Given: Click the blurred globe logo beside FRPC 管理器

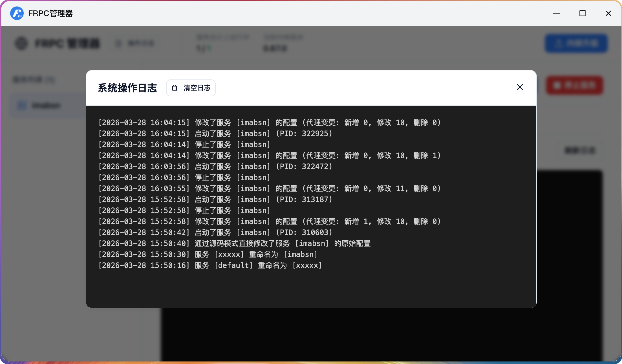Looking at the screenshot, I should [x=21, y=43].
